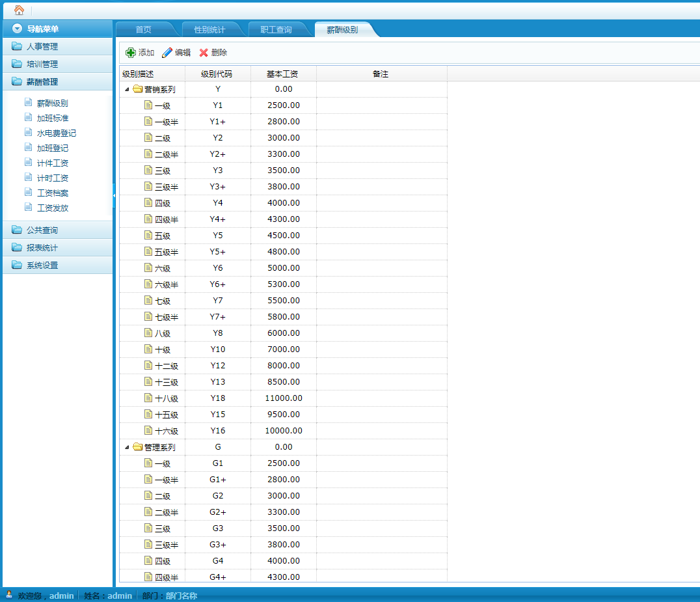The width and height of the screenshot is (700, 602).
Task: Click the user icon in the status bar
Action: [x=8, y=594]
